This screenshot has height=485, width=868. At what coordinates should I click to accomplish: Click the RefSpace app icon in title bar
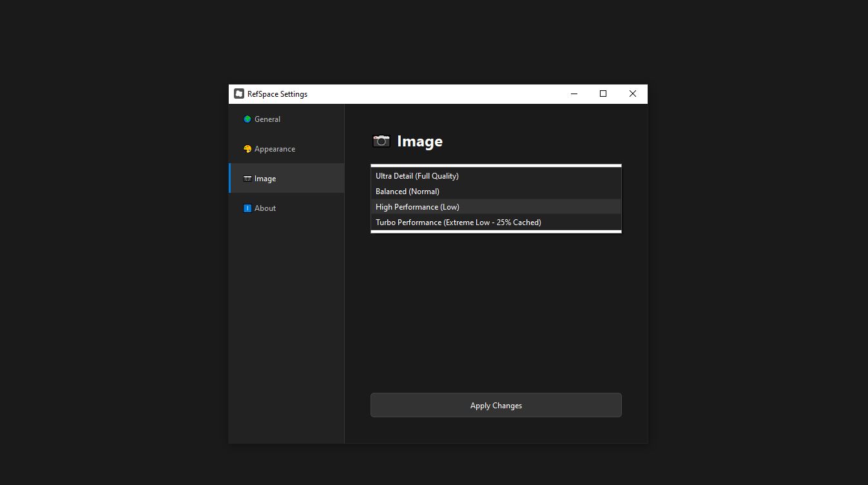[239, 94]
